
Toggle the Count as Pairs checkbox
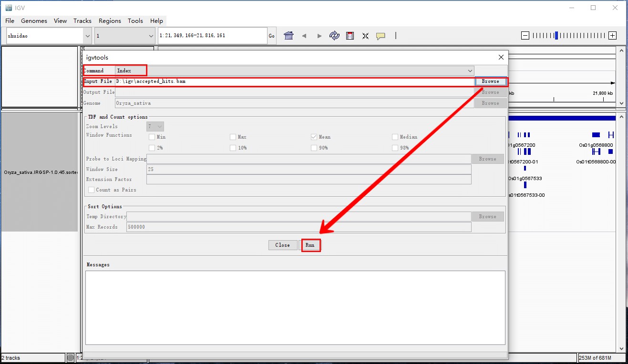(x=91, y=190)
